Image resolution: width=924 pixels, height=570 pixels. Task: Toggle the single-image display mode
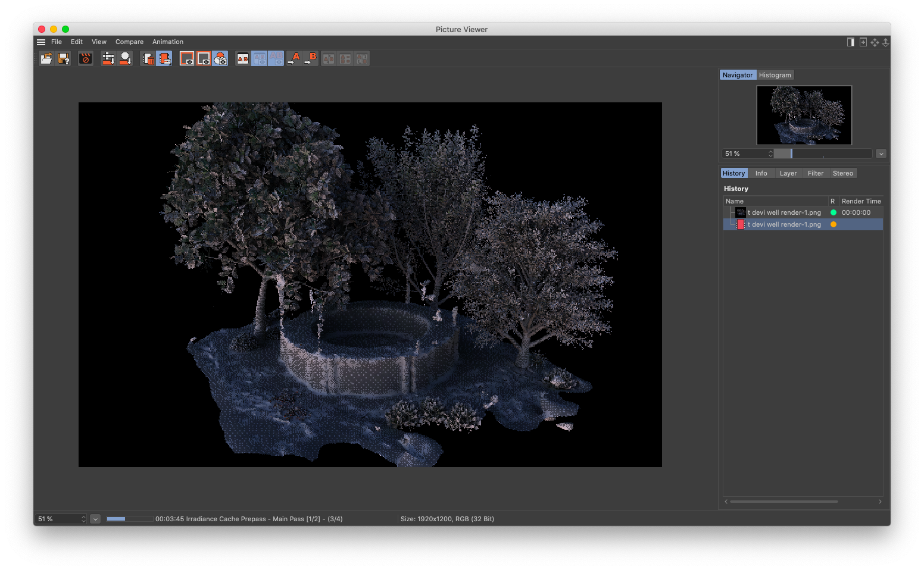[x=187, y=58]
